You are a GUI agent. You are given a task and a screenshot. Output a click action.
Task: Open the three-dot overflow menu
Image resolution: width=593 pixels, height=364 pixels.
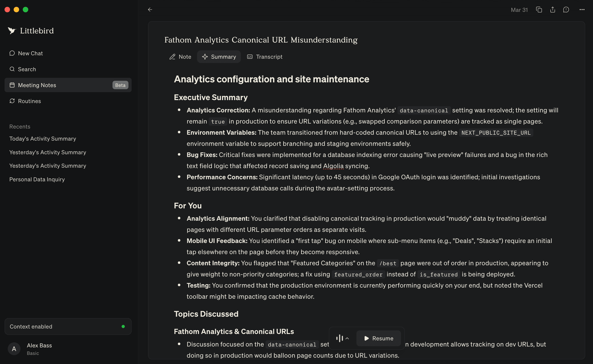582,10
